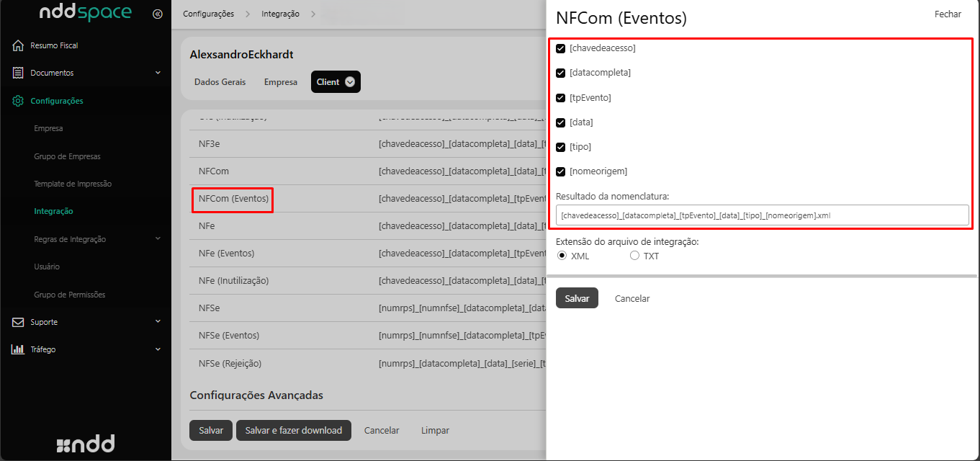Click the Suporte envelope icon

[x=19, y=322]
